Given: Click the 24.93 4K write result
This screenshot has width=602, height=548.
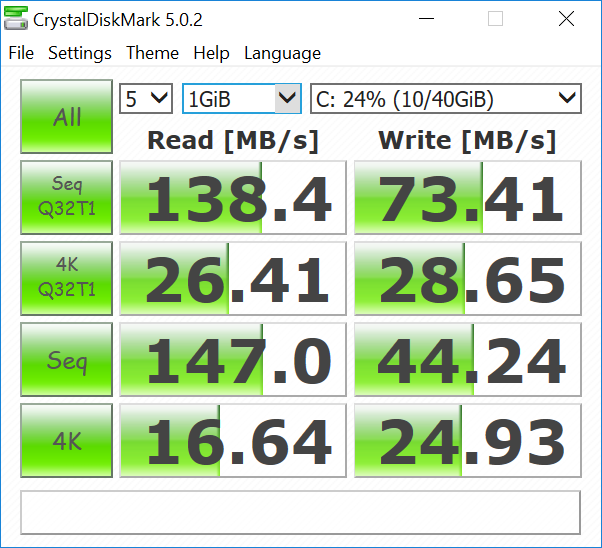Looking at the screenshot, I should tap(468, 441).
